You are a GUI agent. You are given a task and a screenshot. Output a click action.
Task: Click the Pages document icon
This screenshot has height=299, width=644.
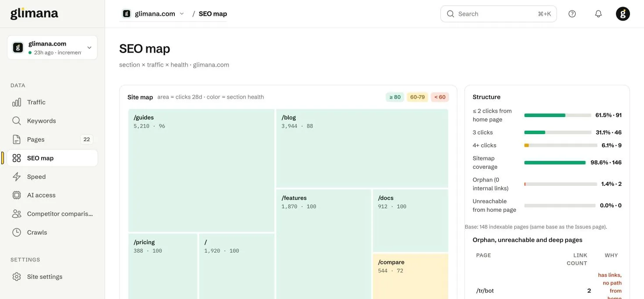point(17,139)
